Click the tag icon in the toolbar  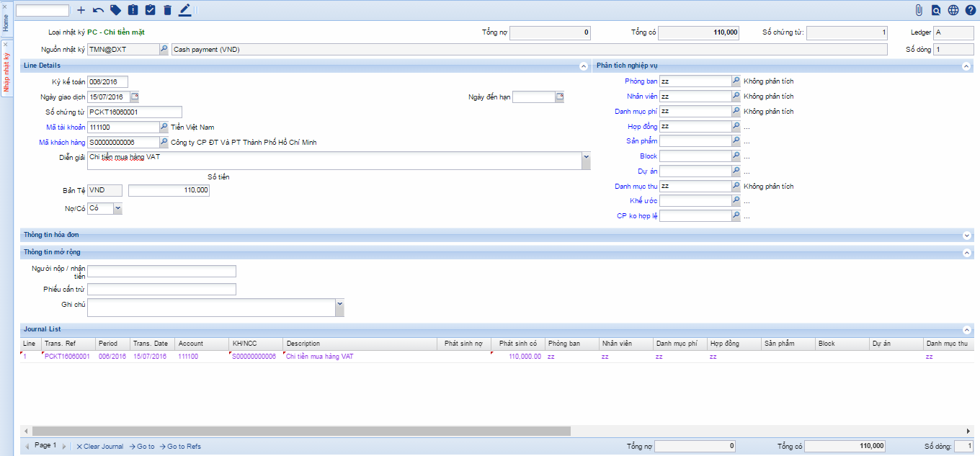click(x=115, y=10)
